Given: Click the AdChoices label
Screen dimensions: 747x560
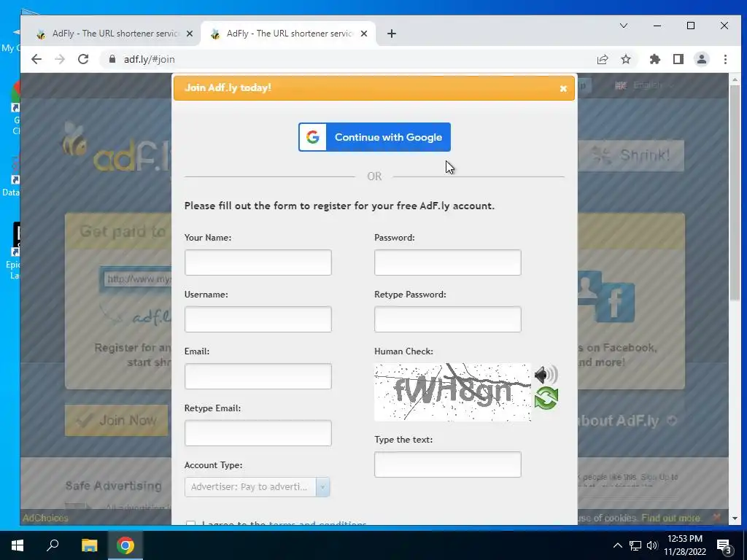Looking at the screenshot, I should [45, 518].
